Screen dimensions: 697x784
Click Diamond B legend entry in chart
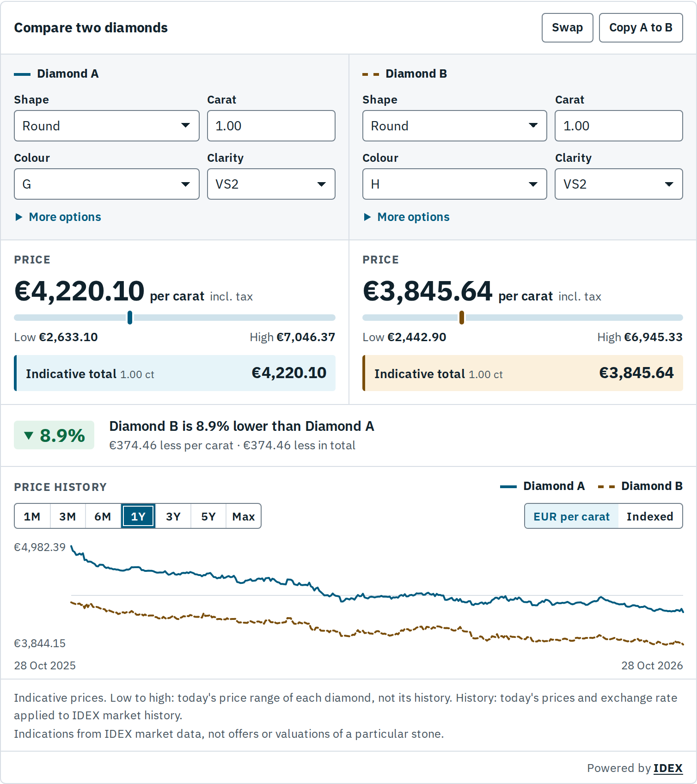pyautogui.click(x=640, y=486)
